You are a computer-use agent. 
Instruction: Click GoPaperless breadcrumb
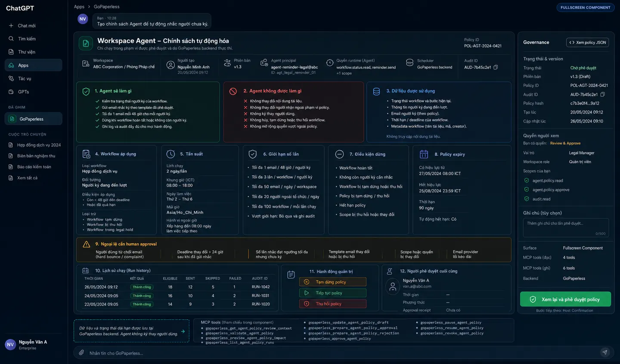click(x=107, y=6)
